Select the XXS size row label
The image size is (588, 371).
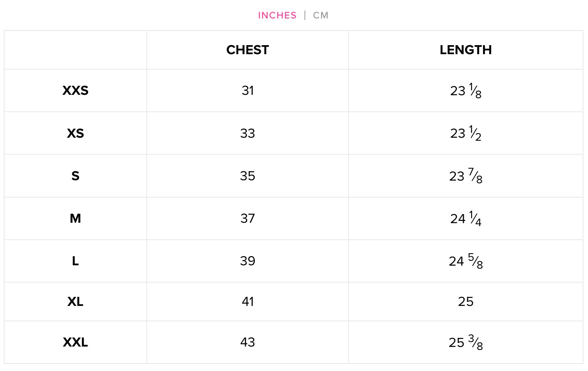tap(75, 91)
